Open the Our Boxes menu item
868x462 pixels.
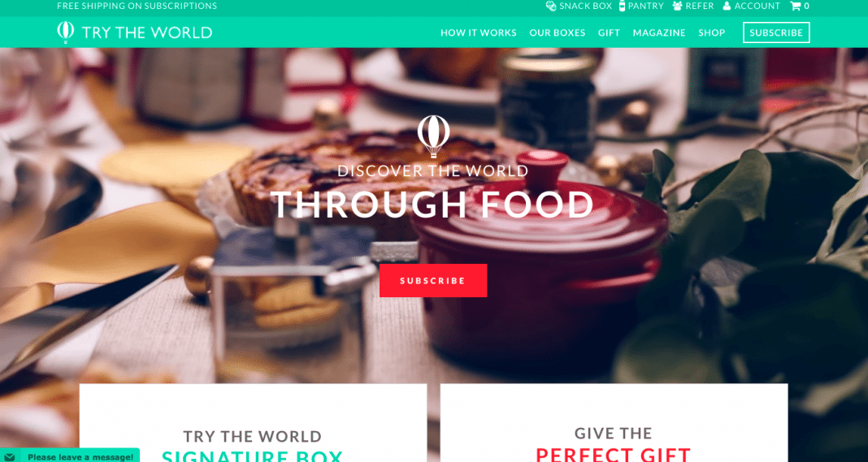[x=557, y=32]
